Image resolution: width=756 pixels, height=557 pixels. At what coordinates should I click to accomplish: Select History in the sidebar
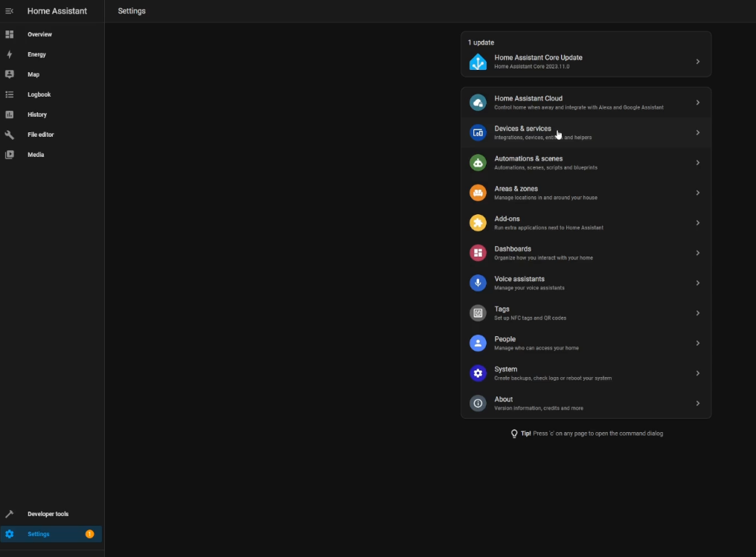pyautogui.click(x=51, y=115)
